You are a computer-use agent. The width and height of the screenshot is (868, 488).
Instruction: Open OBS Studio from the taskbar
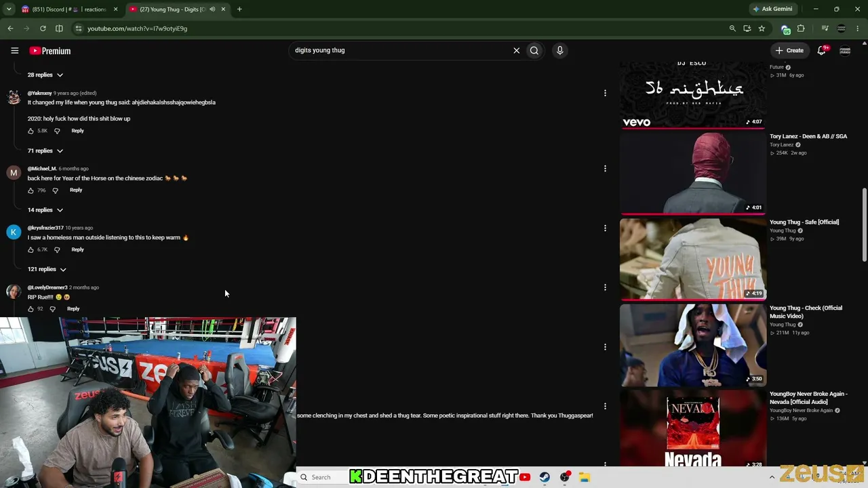565,477
